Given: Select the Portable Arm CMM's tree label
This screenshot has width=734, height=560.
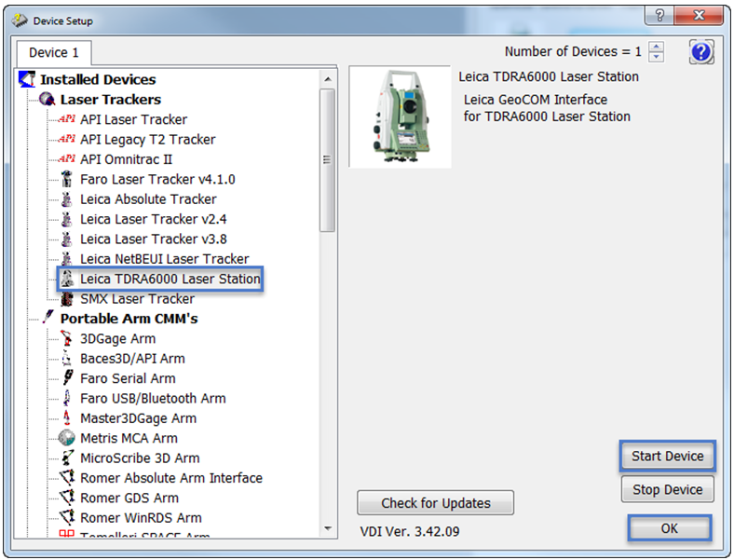Looking at the screenshot, I should click(129, 319).
